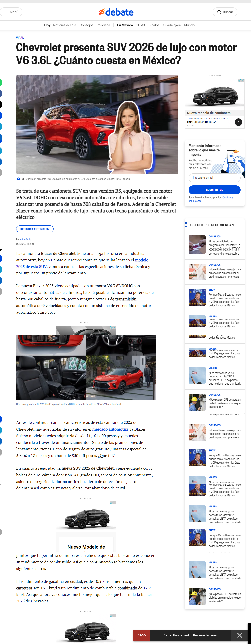Focus the 'Ingresa tu e-mail' field

coord(214,178)
